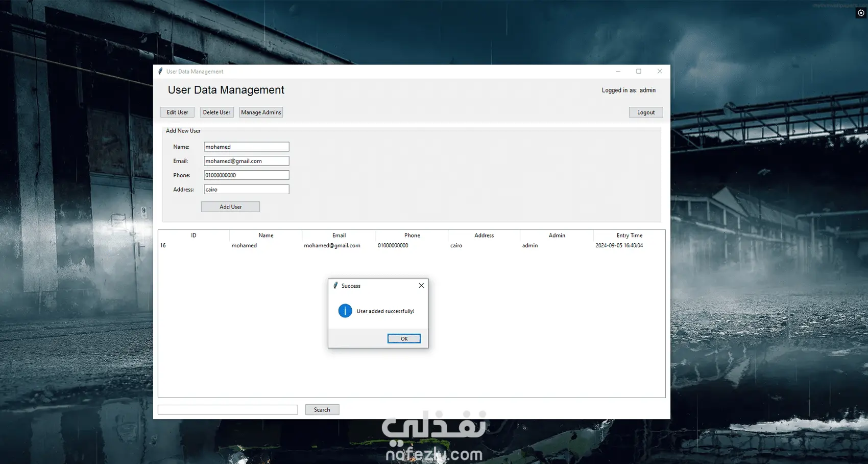The width and height of the screenshot is (868, 464).
Task: Focus the search text field
Action: tap(228, 410)
